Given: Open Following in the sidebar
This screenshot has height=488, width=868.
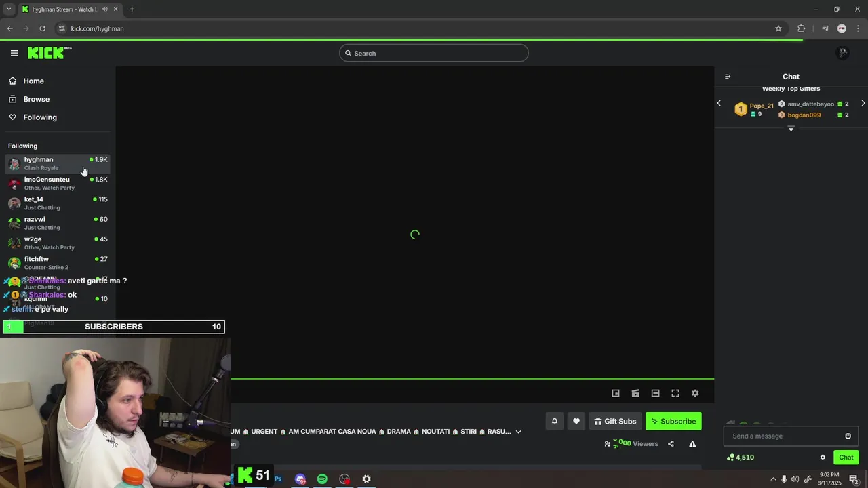Looking at the screenshot, I should click(x=40, y=117).
